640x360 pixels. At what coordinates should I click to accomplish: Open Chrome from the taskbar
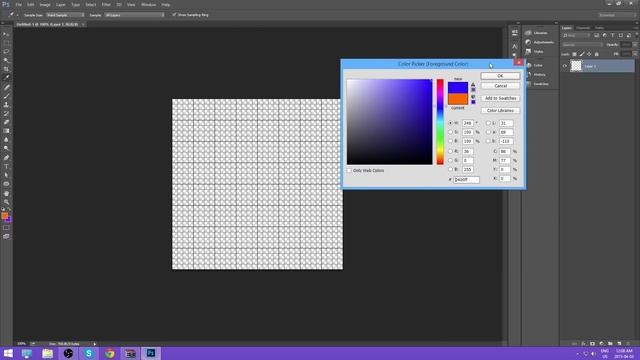(109, 353)
